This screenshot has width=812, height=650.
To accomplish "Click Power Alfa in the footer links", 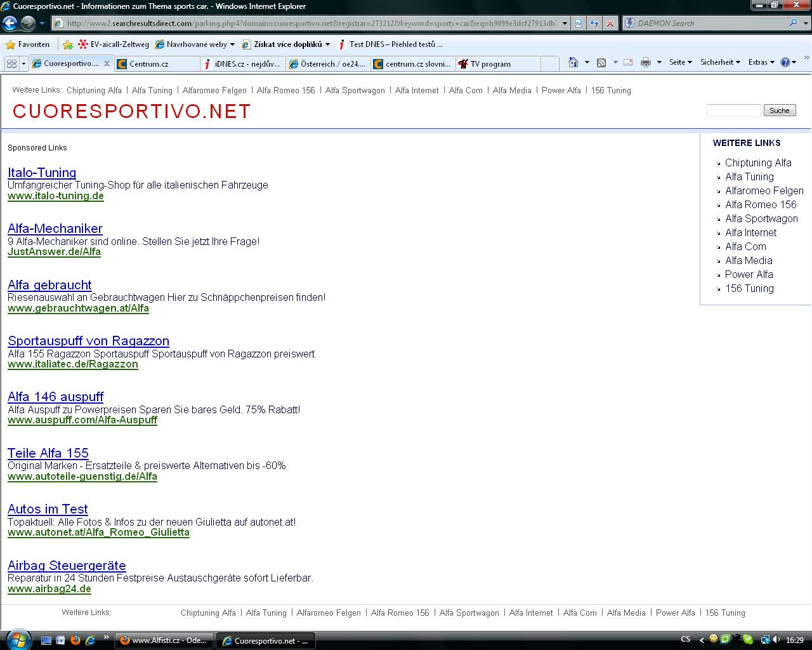I will (676, 613).
